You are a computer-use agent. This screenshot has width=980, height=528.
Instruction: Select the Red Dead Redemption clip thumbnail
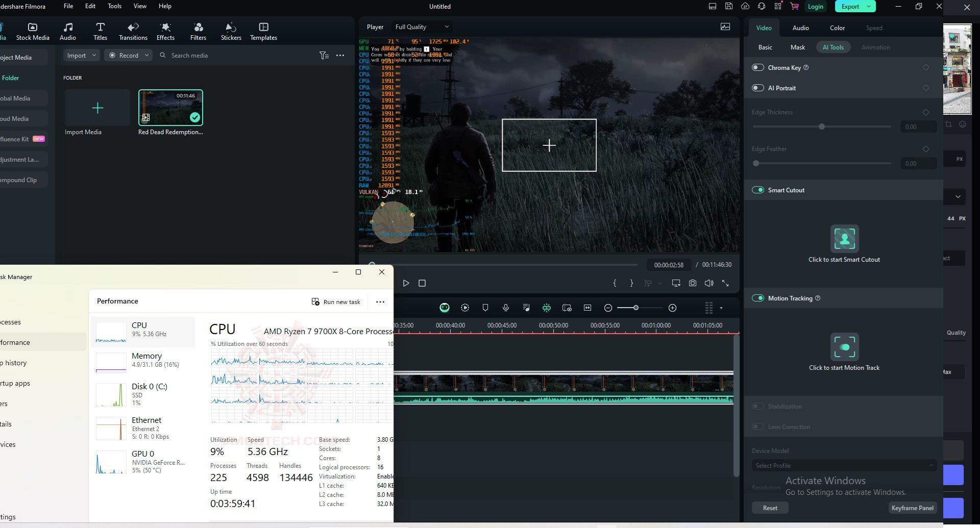170,108
